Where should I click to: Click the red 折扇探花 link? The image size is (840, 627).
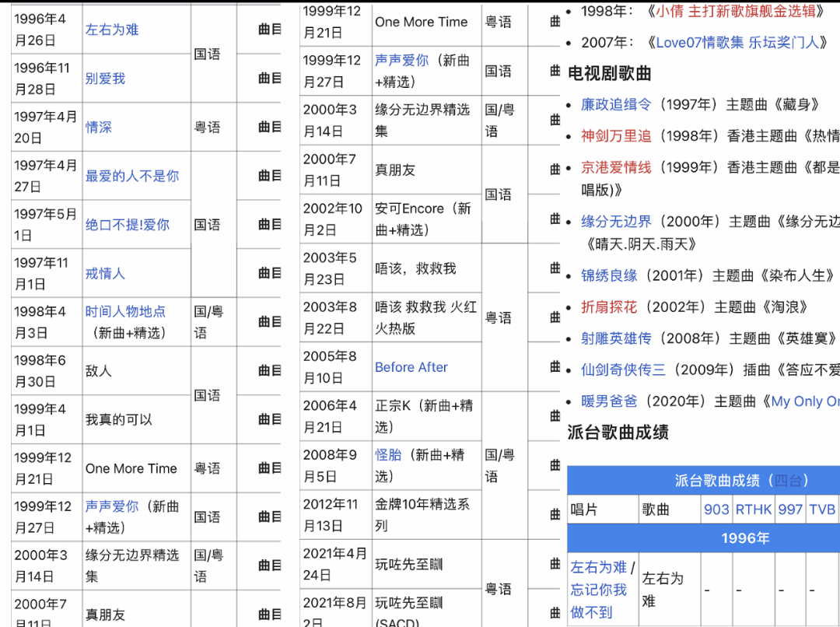click(609, 306)
